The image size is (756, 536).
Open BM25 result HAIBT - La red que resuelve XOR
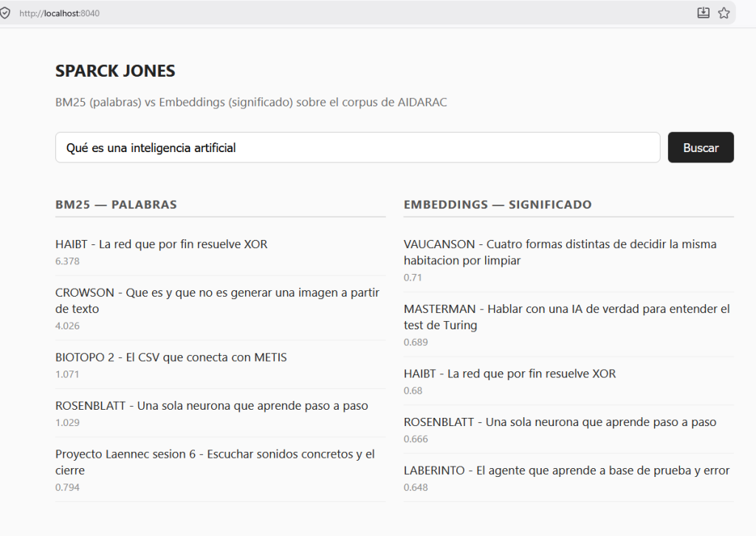tap(161, 244)
